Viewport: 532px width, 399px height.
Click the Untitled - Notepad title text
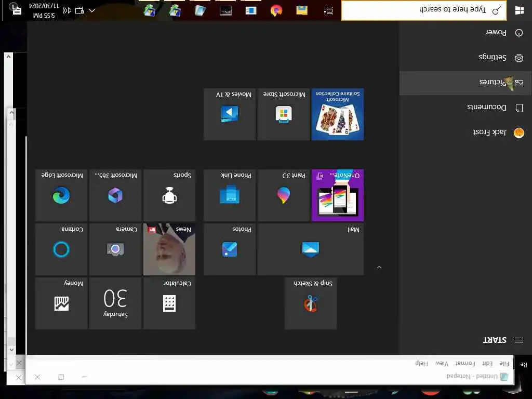472,376
